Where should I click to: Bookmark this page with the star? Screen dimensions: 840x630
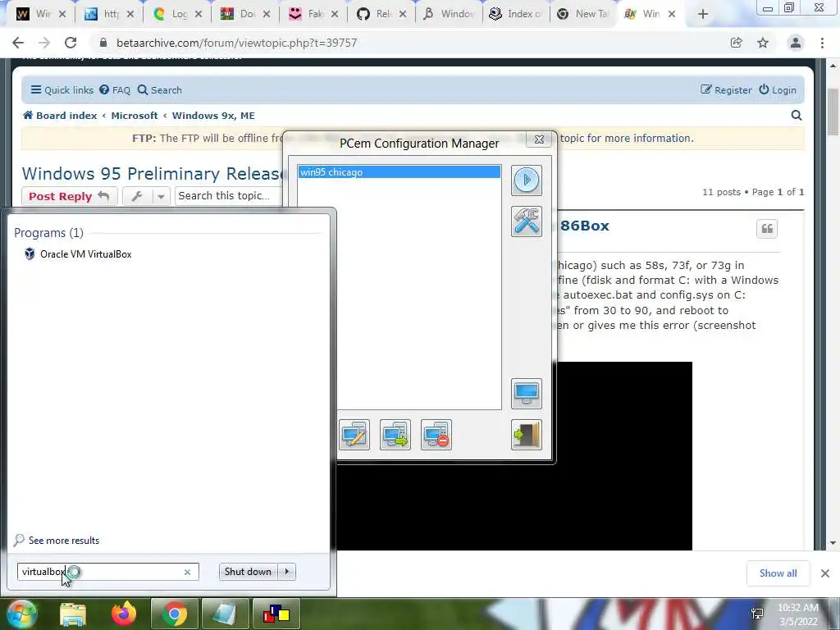click(x=763, y=43)
